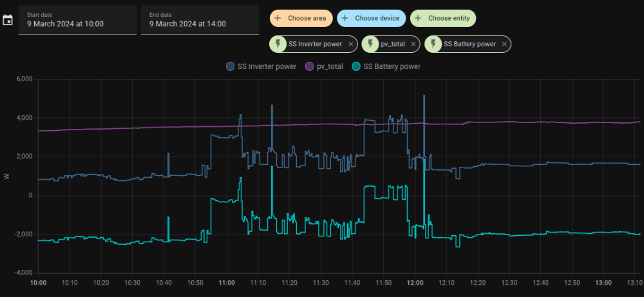The image size is (644, 297).
Task: Toggle SS Battery power legend color circle
Action: (356, 66)
